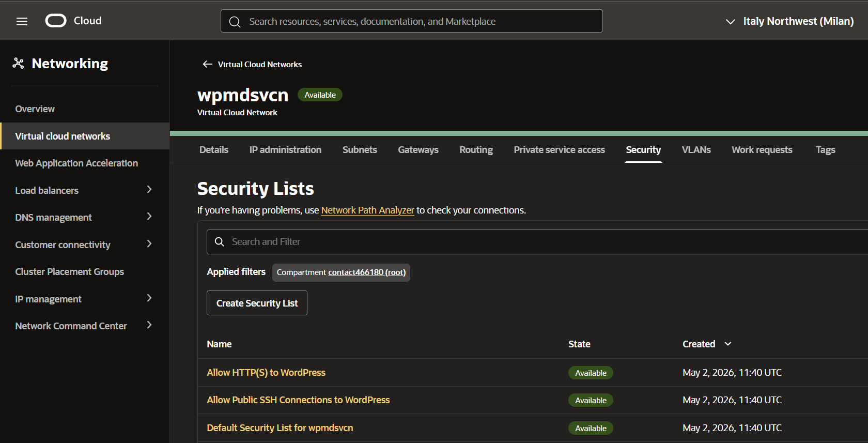Click created date of Allow Public SSH row
This screenshot has width=868, height=443.
(x=732, y=400)
